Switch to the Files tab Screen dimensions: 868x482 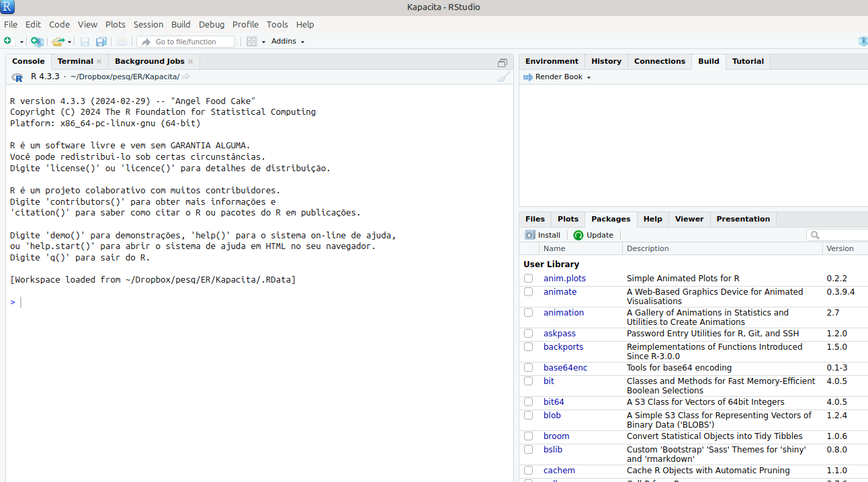click(x=535, y=219)
